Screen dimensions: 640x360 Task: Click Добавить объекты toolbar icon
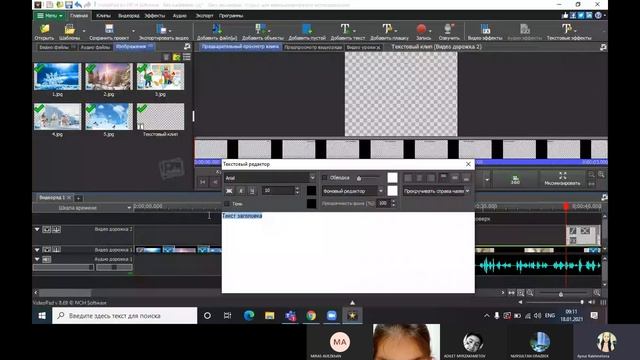pos(262,32)
